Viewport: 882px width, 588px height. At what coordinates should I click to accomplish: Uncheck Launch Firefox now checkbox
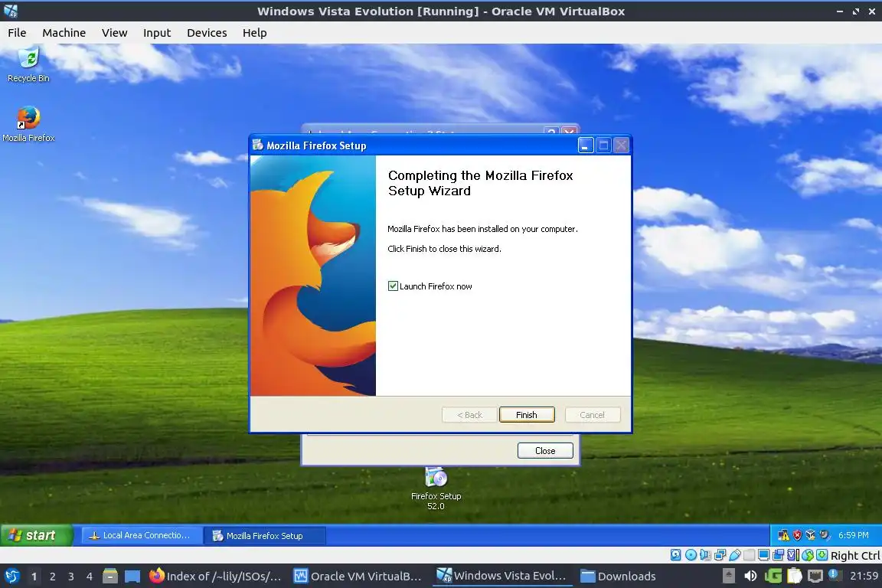393,286
